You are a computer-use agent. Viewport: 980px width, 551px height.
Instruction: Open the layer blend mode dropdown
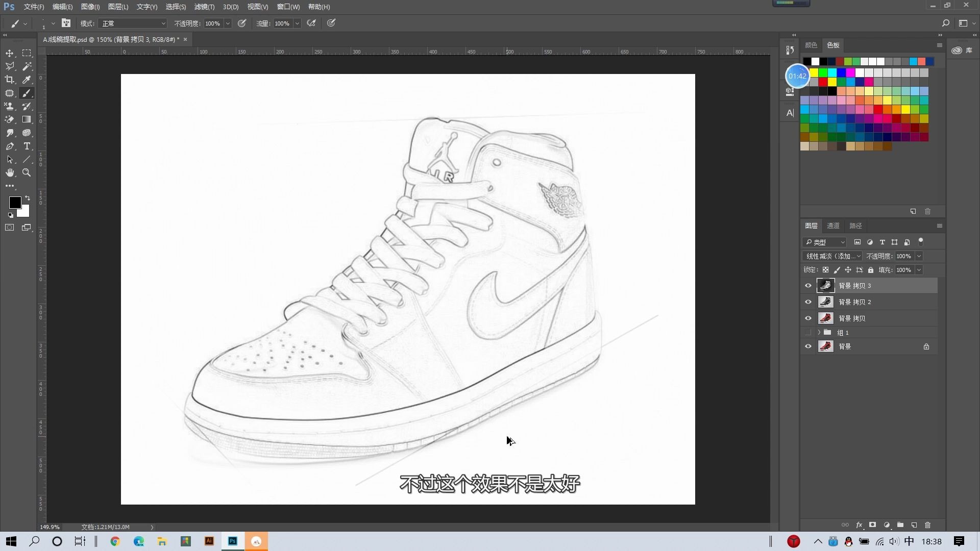click(832, 256)
